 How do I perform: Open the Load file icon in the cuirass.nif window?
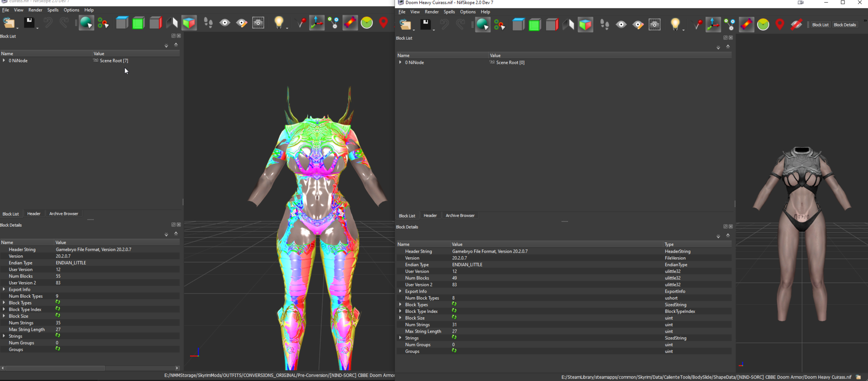click(9, 23)
